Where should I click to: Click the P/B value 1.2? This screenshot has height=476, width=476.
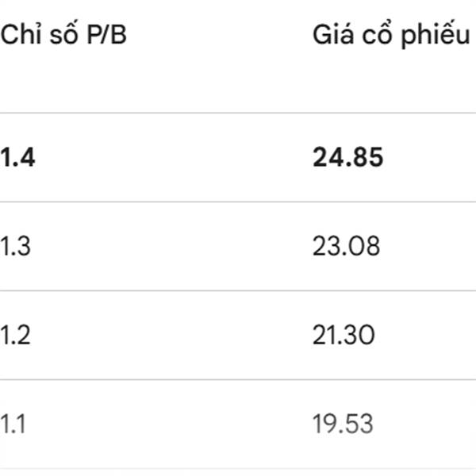tap(17, 335)
